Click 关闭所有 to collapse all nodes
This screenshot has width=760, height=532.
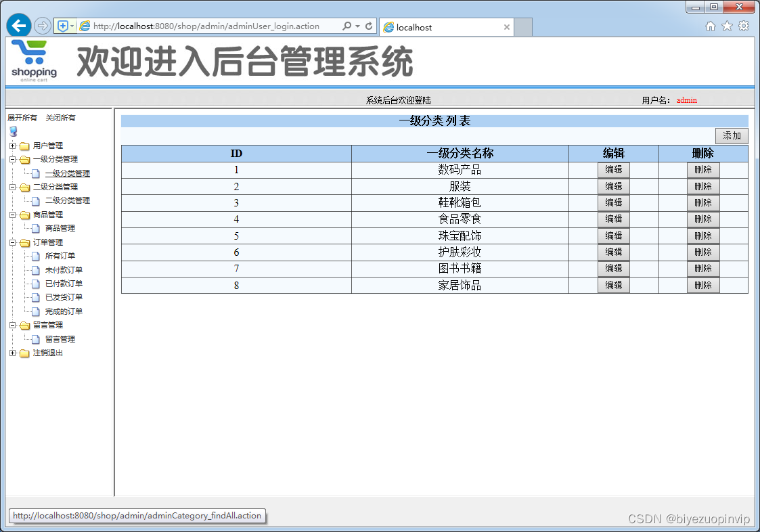coord(61,118)
